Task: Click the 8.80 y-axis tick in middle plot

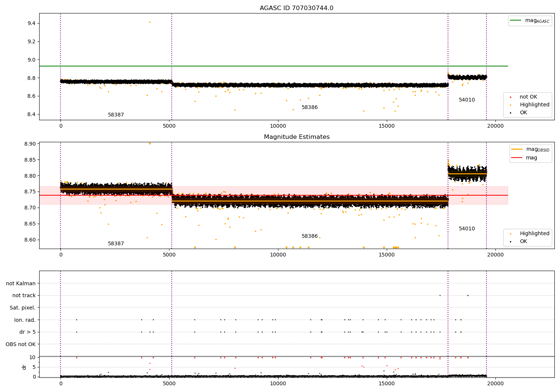Action: tap(30, 176)
